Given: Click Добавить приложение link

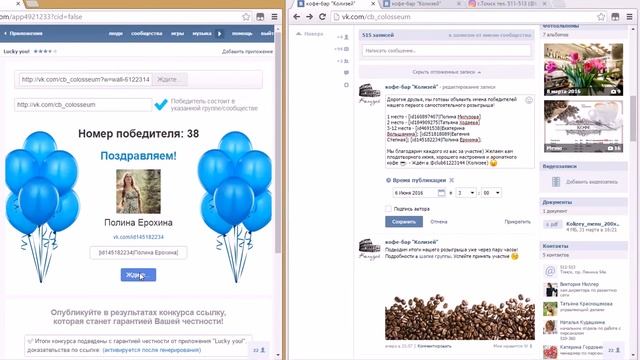Looking at the screenshot, I should pos(247,51).
